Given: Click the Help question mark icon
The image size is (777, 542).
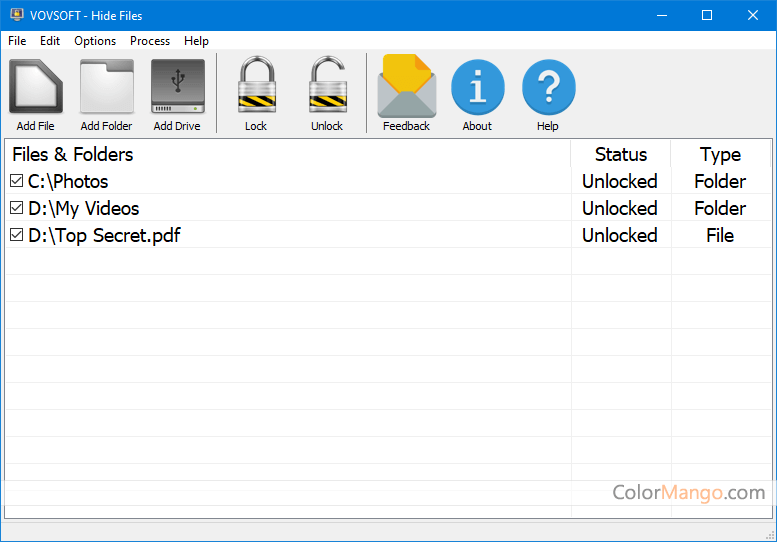Looking at the screenshot, I should pyautogui.click(x=548, y=88).
